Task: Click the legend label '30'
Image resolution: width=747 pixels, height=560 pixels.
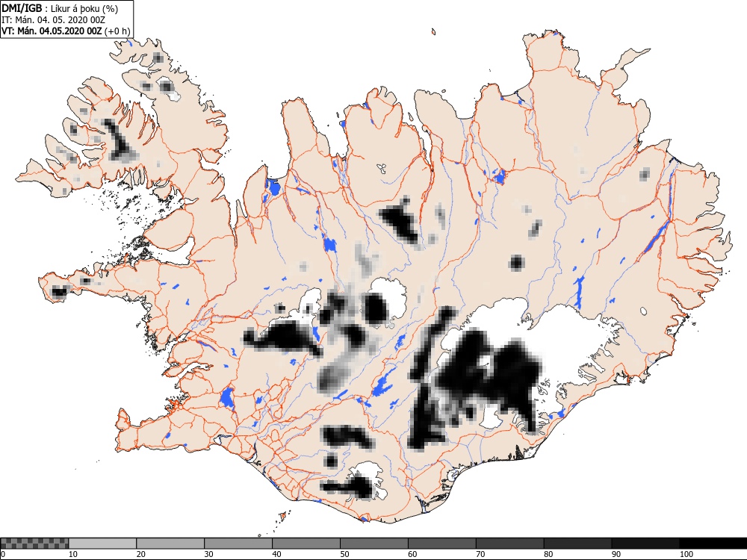Action: coord(208,554)
